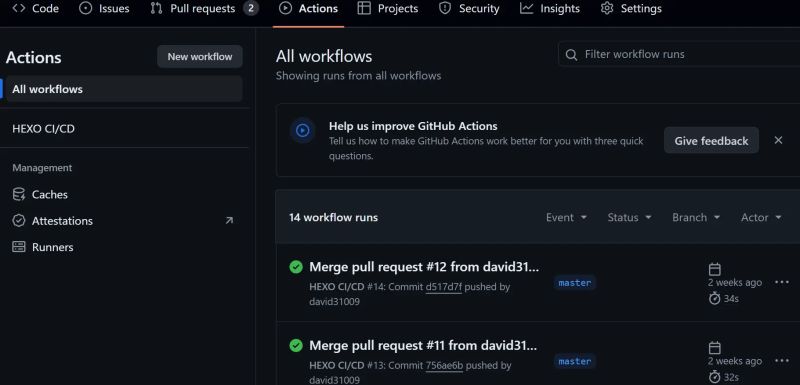Viewport: 800px width, 385px height.
Task: Open the options menu for run #14
Action: pos(782,282)
